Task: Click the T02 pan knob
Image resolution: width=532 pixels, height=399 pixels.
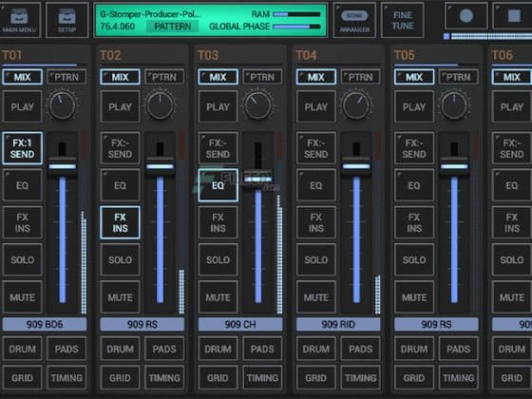Action: click(160, 105)
